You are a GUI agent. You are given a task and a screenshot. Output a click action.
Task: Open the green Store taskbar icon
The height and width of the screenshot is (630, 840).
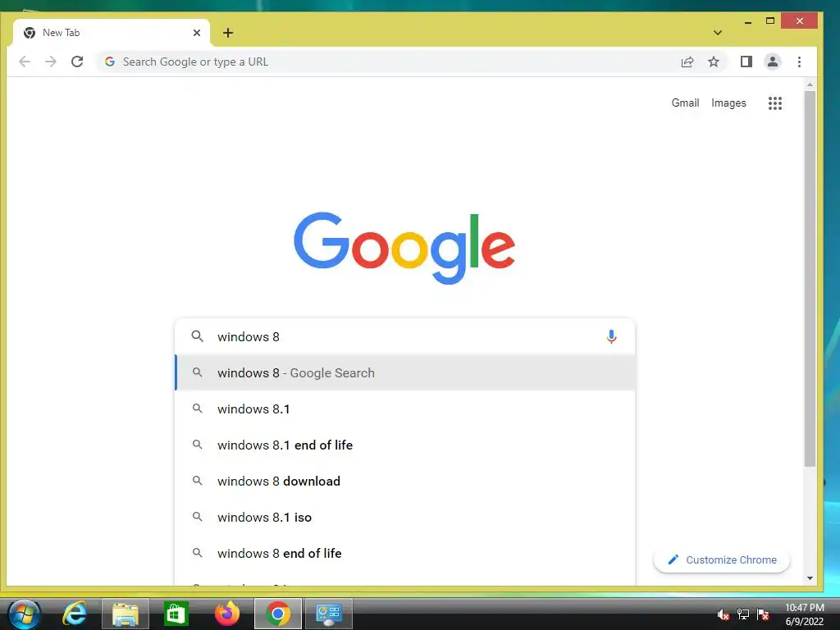point(176,614)
